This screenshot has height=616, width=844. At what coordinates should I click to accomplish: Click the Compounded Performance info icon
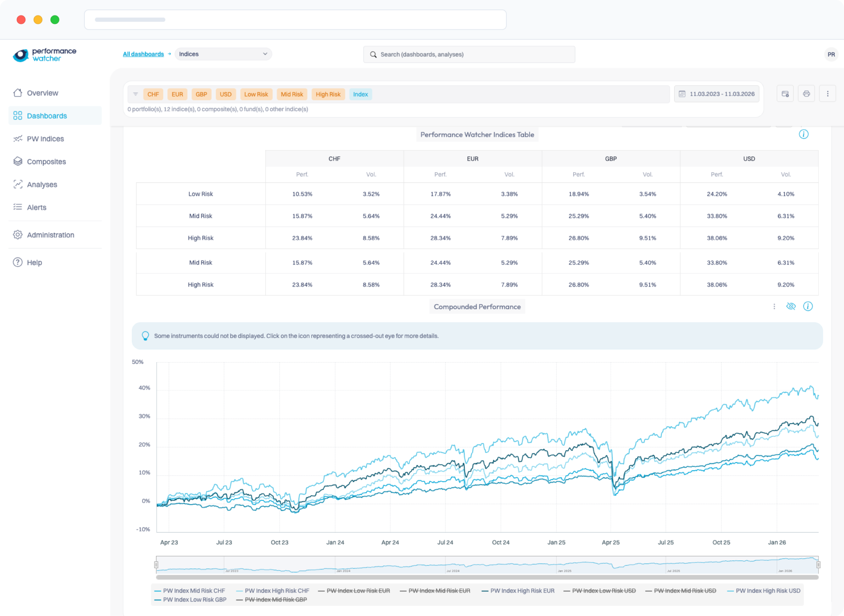pyautogui.click(x=808, y=306)
